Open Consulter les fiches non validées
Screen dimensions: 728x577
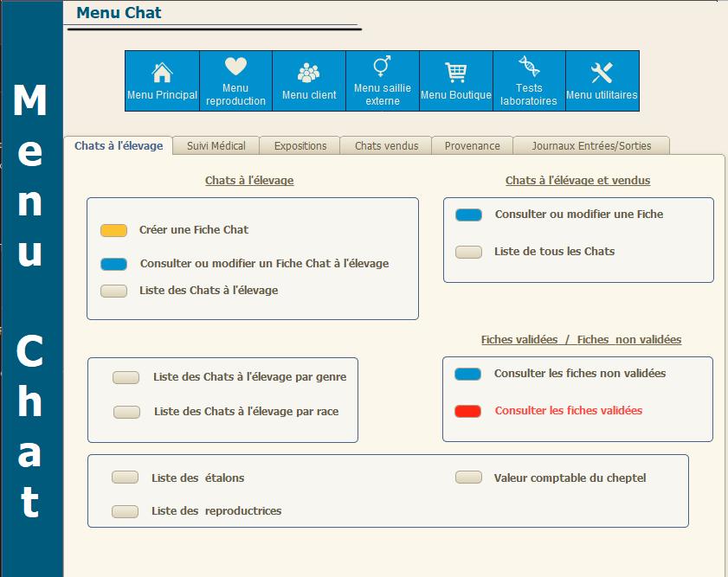point(467,374)
